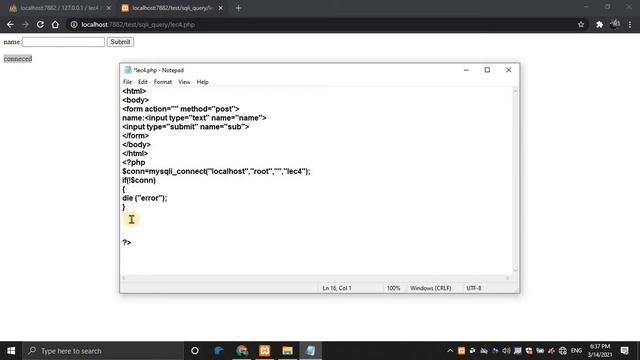Close the sqli_query browser tab
The width and height of the screenshot is (640, 360).
pyautogui.click(x=220, y=8)
